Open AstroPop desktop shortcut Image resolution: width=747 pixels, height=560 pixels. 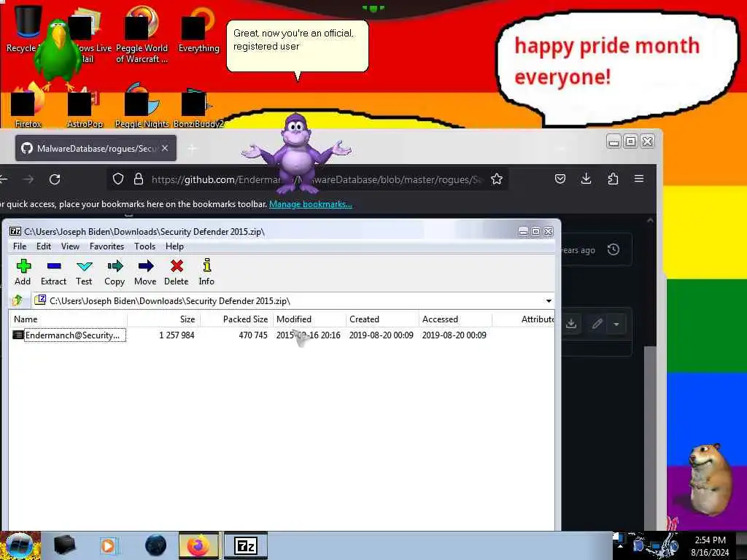pyautogui.click(x=85, y=108)
